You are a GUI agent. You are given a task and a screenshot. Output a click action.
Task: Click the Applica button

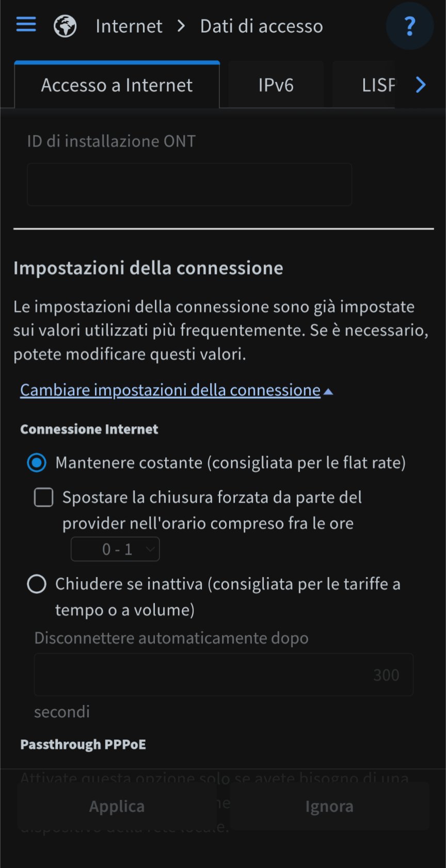pyautogui.click(x=117, y=806)
